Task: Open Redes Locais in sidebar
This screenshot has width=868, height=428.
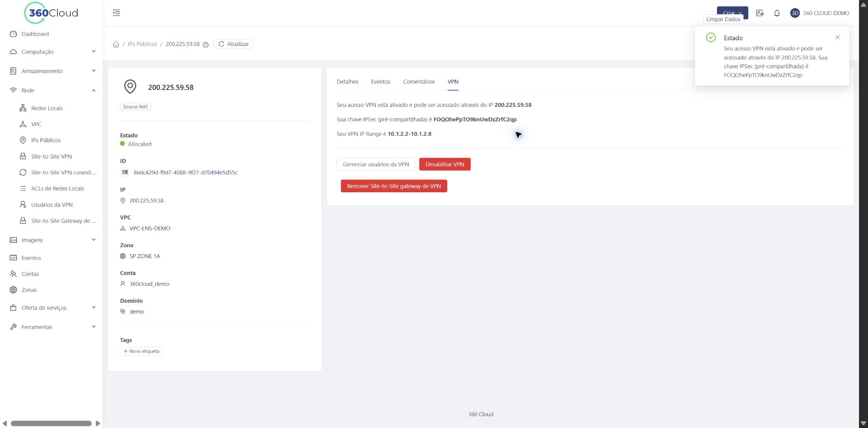Action: [47, 108]
